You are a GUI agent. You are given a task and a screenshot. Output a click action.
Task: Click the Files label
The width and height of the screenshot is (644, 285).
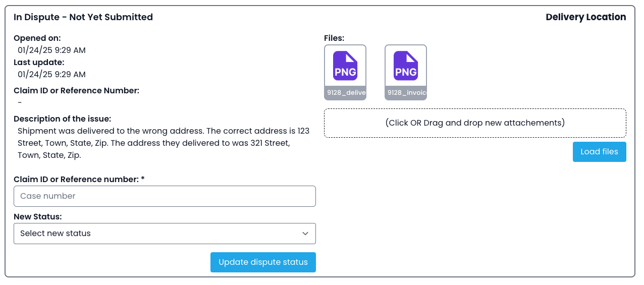pos(334,38)
